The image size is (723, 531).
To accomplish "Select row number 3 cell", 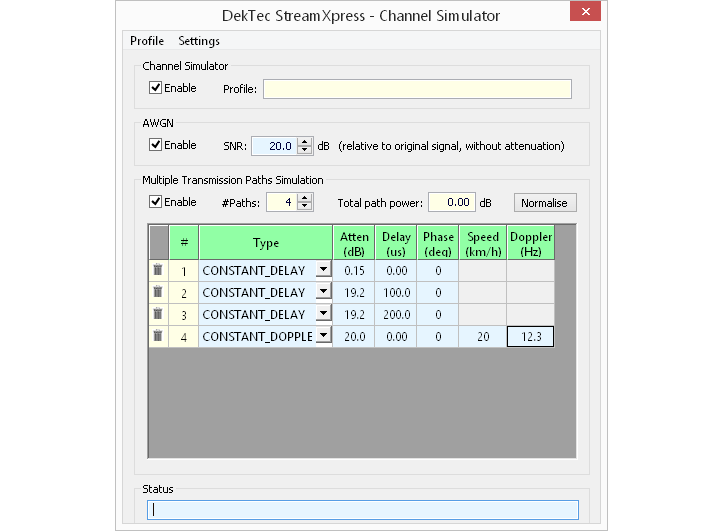I will click(x=184, y=315).
